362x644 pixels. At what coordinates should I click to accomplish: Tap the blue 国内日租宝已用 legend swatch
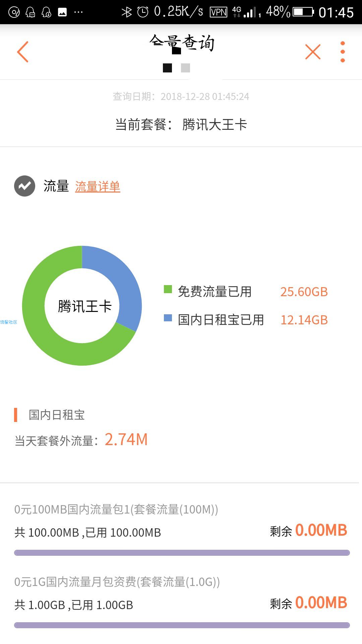(x=168, y=317)
